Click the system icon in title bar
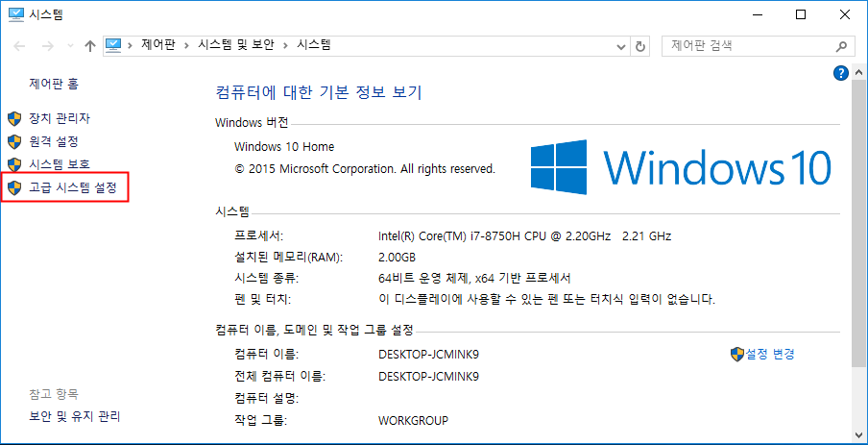868x445 pixels. (x=16, y=15)
